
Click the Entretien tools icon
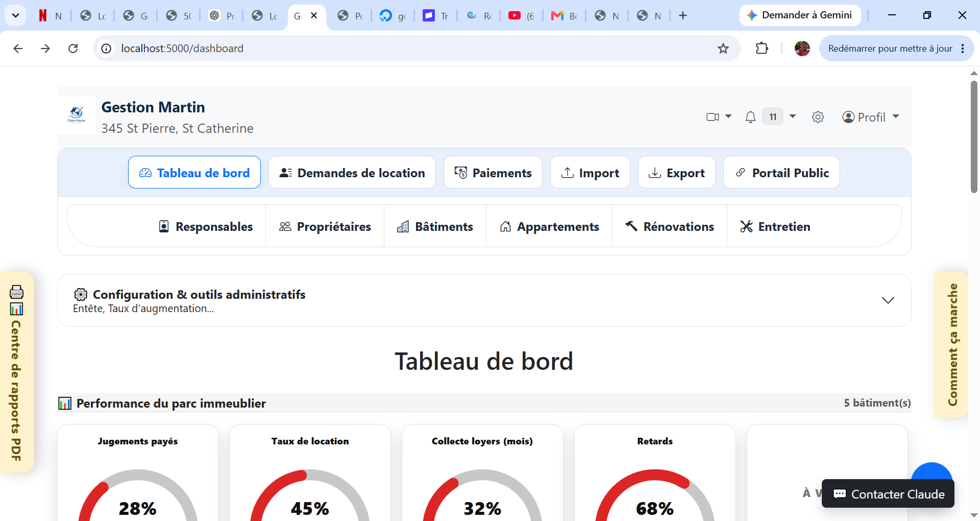(x=746, y=226)
